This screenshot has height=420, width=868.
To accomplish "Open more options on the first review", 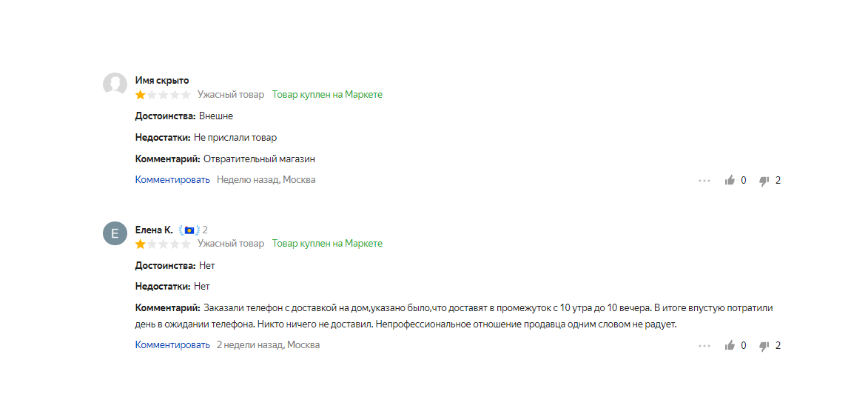I will 704,180.
